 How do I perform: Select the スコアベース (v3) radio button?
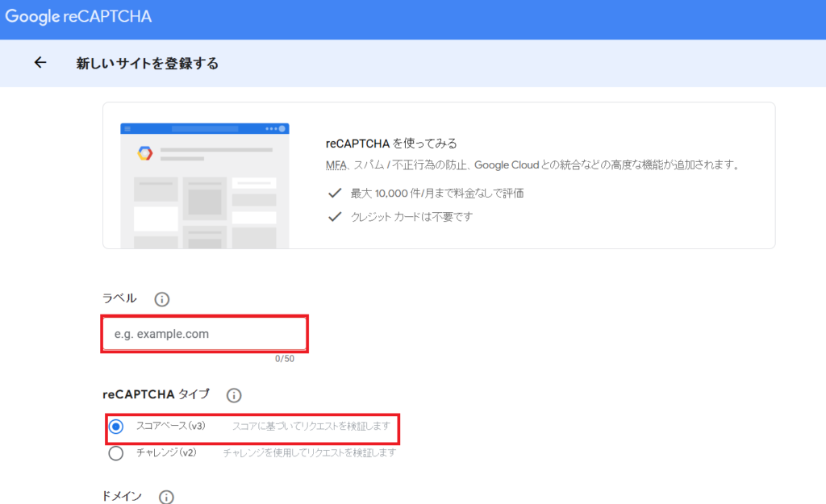point(116,426)
